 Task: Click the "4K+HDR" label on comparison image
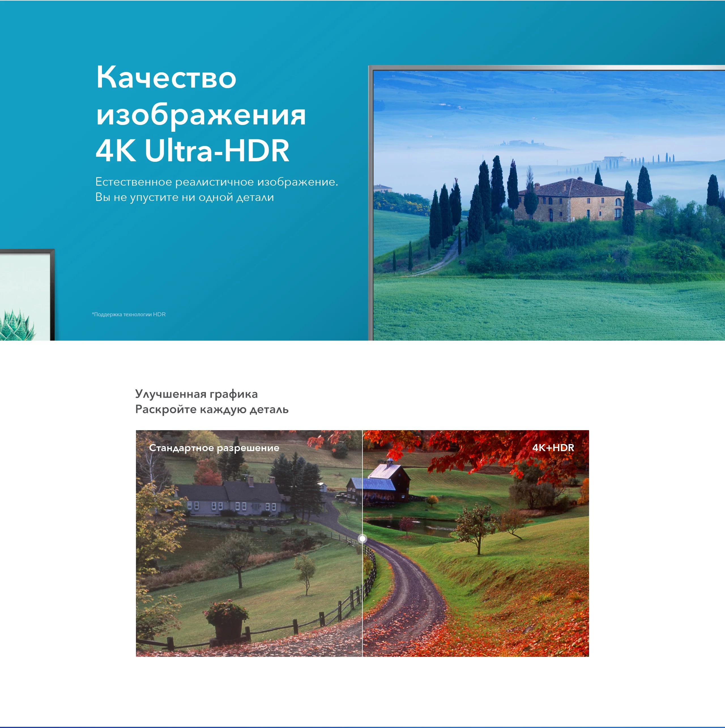tap(553, 447)
